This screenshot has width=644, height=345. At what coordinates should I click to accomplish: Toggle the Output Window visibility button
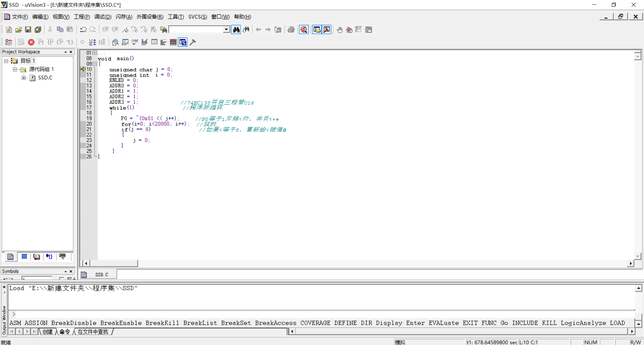point(327,30)
